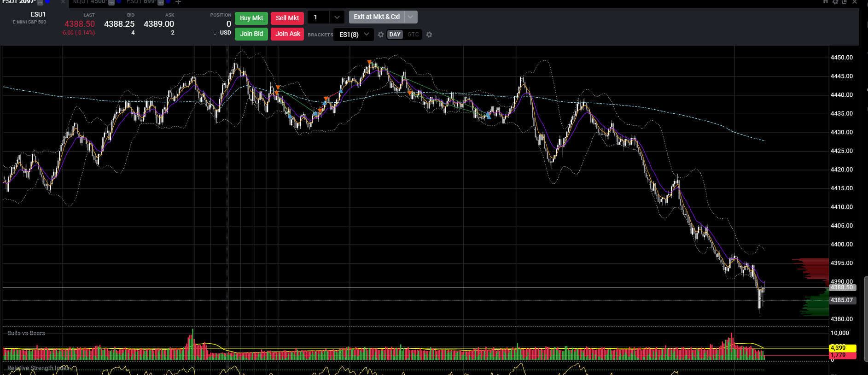This screenshot has width=868, height=375.
Task: Click the change value -6.00 (-0.14%)
Action: pos(78,33)
